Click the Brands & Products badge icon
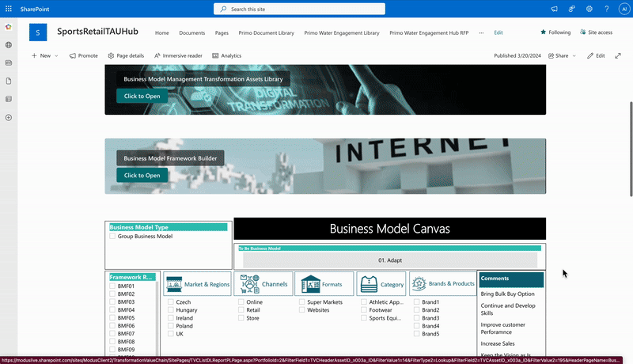Viewport: 633px width, 364px height. (419, 284)
